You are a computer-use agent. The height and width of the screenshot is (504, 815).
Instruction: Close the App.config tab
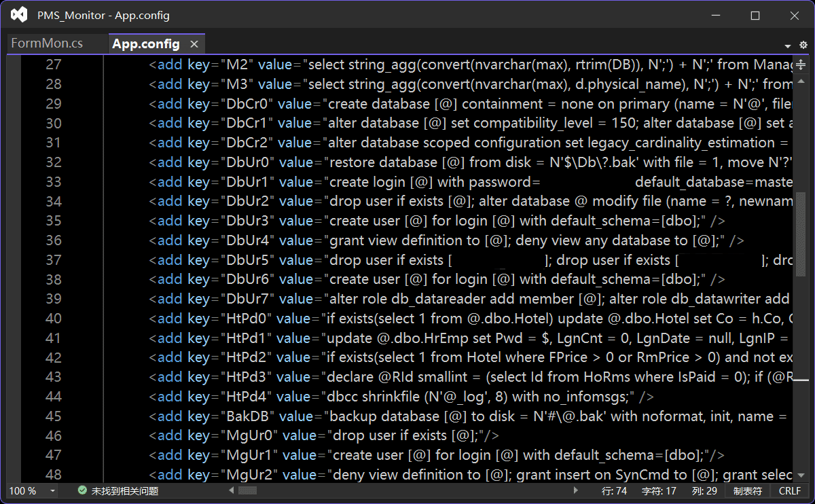point(194,44)
